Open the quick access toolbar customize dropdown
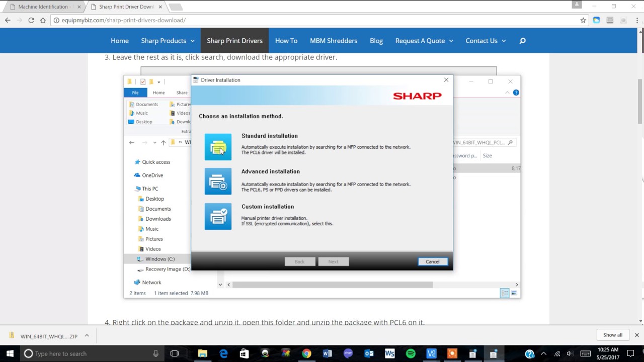This screenshot has height=362, width=644. pyautogui.click(x=159, y=82)
